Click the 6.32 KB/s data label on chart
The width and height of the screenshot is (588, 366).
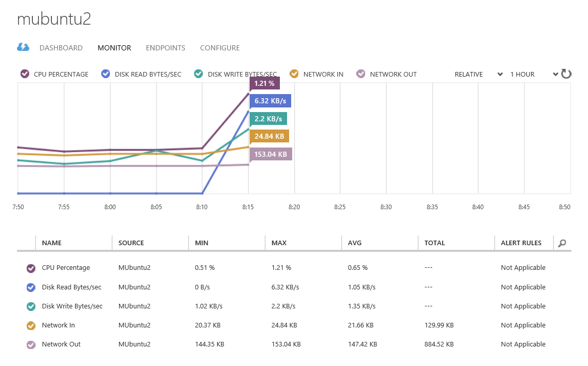270,101
